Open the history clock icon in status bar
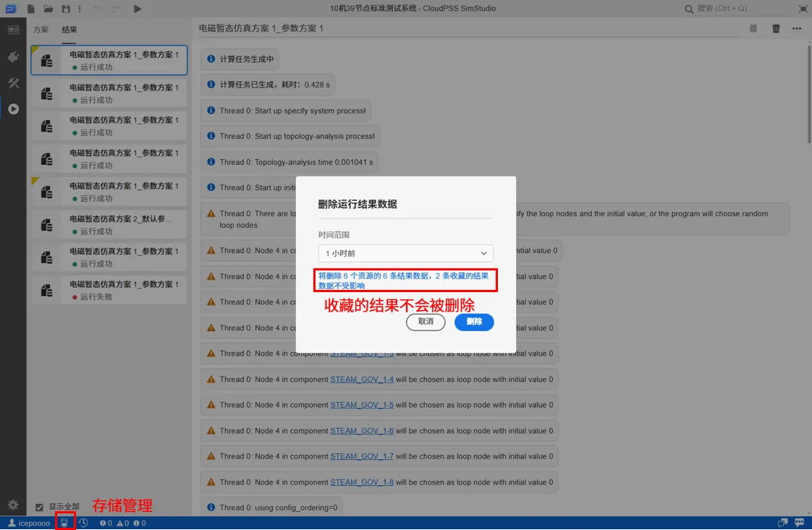This screenshot has height=530, width=812. pyautogui.click(x=84, y=523)
